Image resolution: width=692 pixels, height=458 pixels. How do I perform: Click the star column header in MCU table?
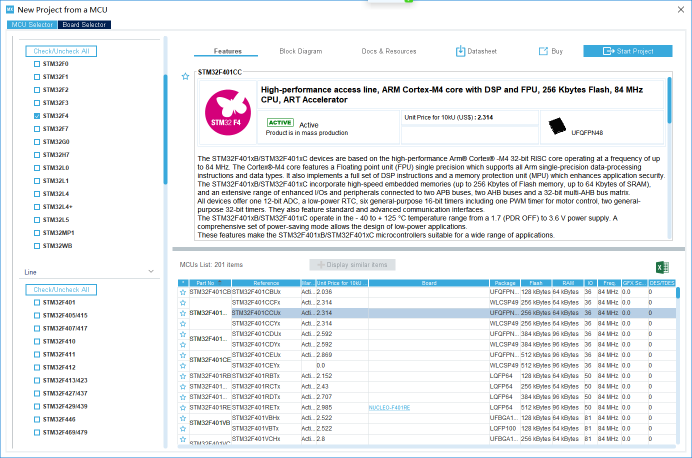click(x=183, y=283)
